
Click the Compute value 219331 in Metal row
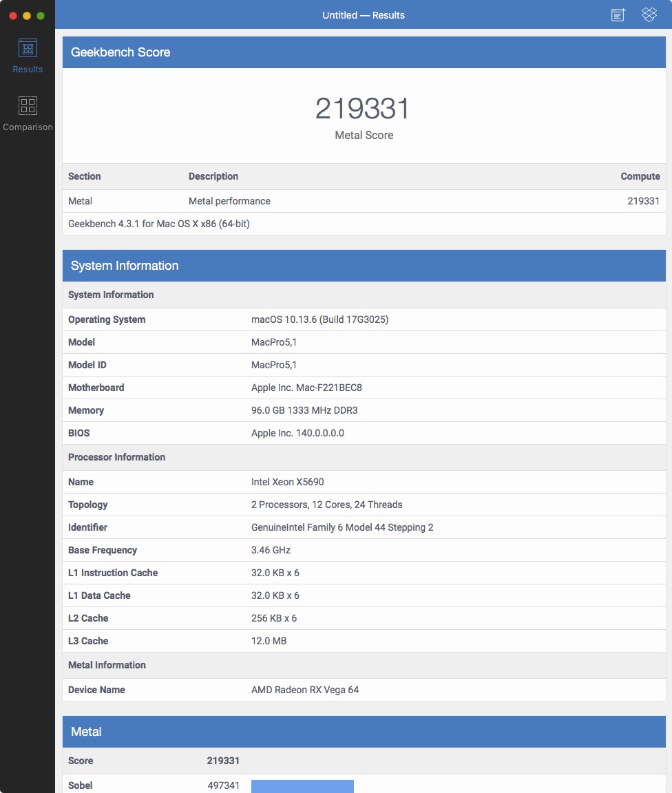[643, 201]
